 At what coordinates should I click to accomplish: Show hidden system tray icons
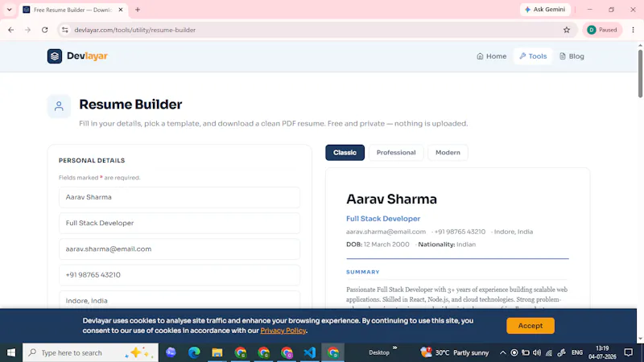[502, 352]
